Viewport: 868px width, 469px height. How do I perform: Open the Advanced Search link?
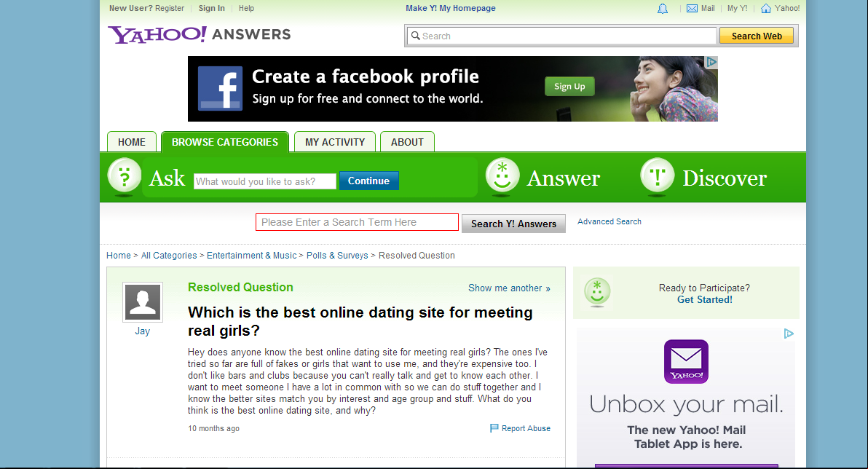coord(609,221)
